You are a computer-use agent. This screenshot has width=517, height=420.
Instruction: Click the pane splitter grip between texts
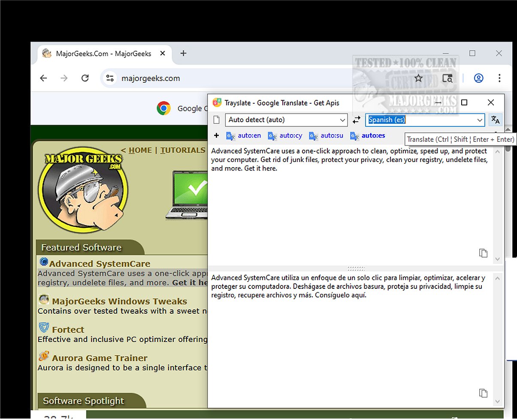(356, 269)
